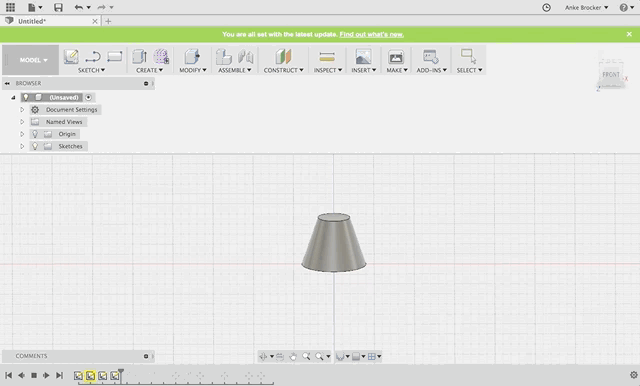This screenshot has height=386, width=640.
Task: Open the data panel grid icon
Action: (x=10, y=7)
